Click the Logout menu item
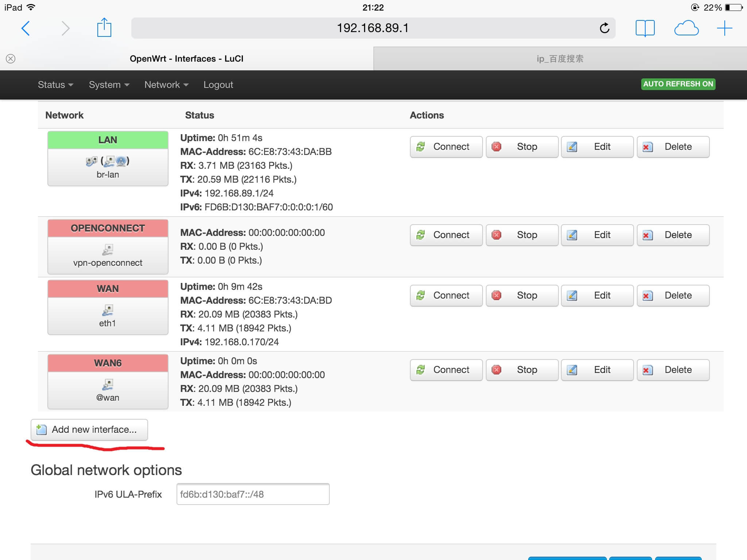 point(218,85)
